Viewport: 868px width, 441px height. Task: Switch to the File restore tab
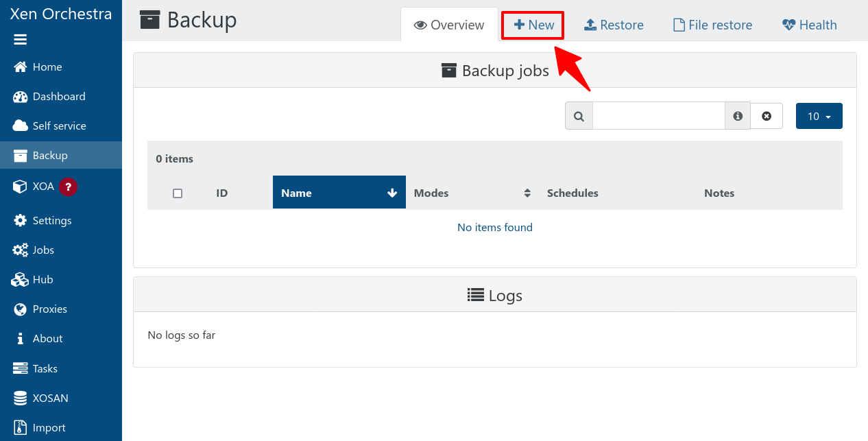coord(712,25)
